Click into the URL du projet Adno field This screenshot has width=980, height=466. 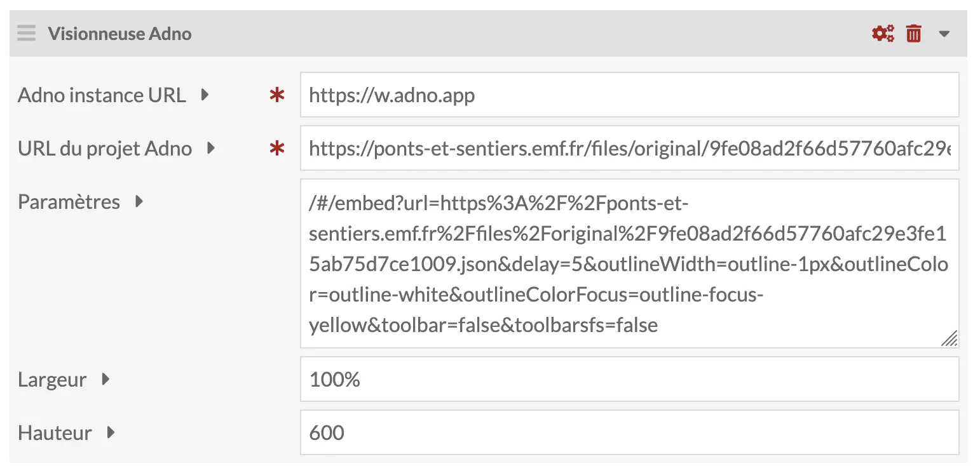click(629, 149)
